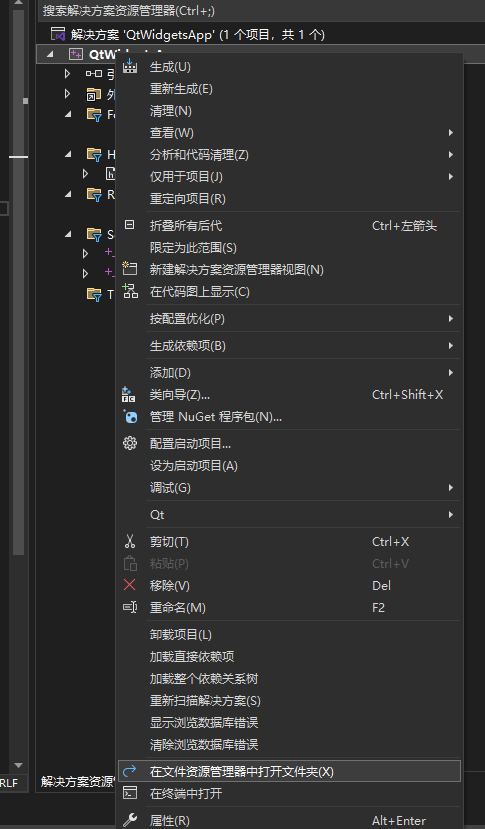
Task: Click the 配置启动项目 gear icon
Action: (x=130, y=443)
